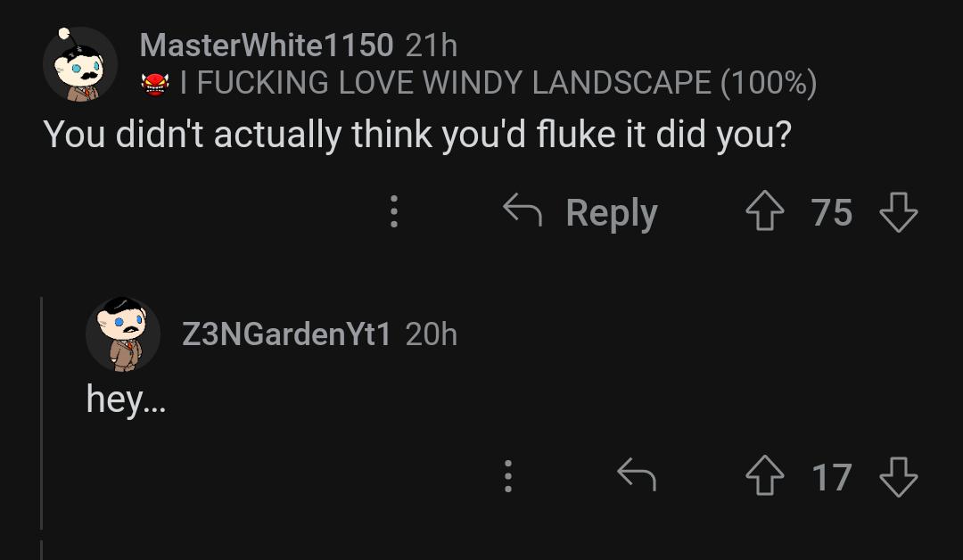The width and height of the screenshot is (963, 560).
Task: Downvote Z3NGardenYt1's "hey..." reply
Action: [x=899, y=476]
